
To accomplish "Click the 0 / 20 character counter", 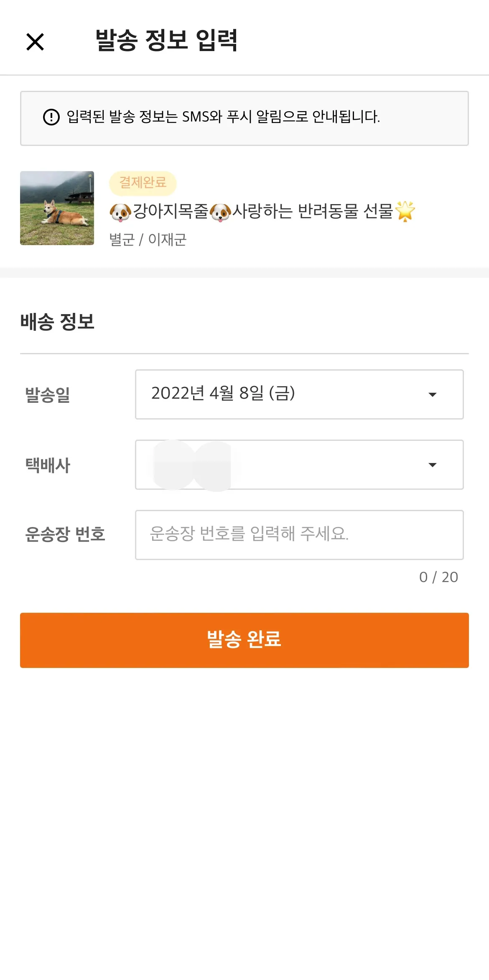I will pyautogui.click(x=438, y=577).
